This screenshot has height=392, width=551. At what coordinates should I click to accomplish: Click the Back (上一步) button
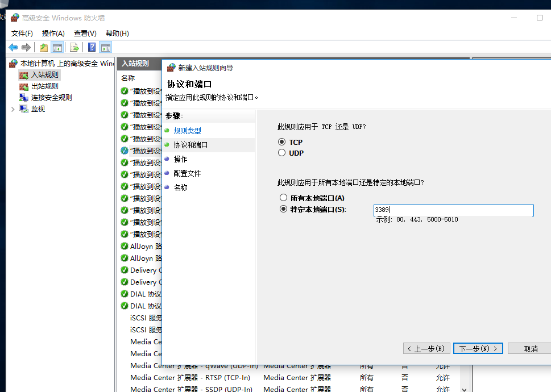pyautogui.click(x=426, y=348)
